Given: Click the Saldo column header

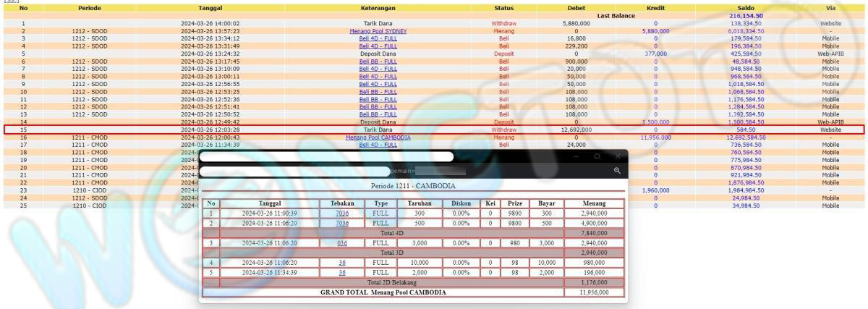Looking at the screenshot, I should pos(746,8).
